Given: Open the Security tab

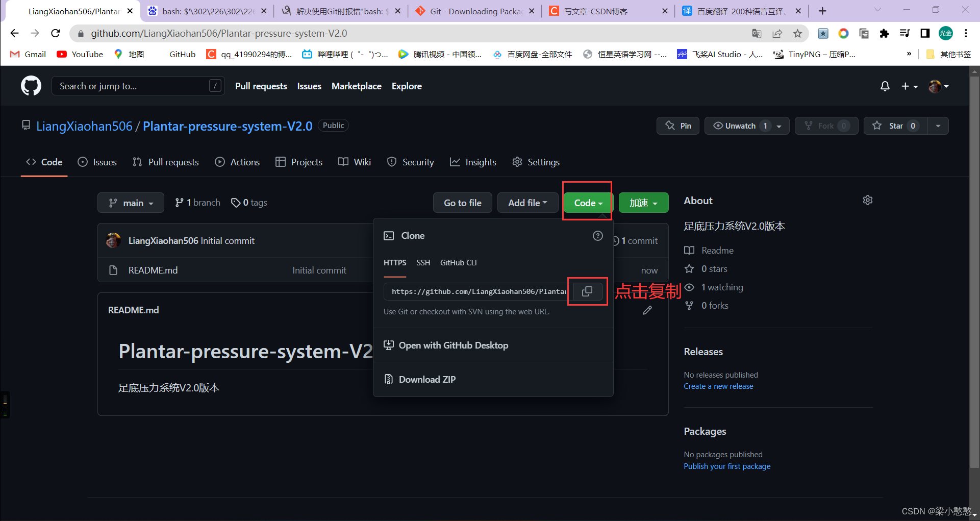Looking at the screenshot, I should (x=410, y=162).
